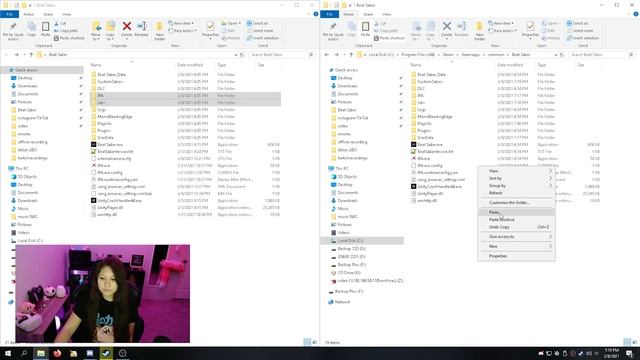
Task: Click File Explorer icon on taskbar
Action: 41,353
